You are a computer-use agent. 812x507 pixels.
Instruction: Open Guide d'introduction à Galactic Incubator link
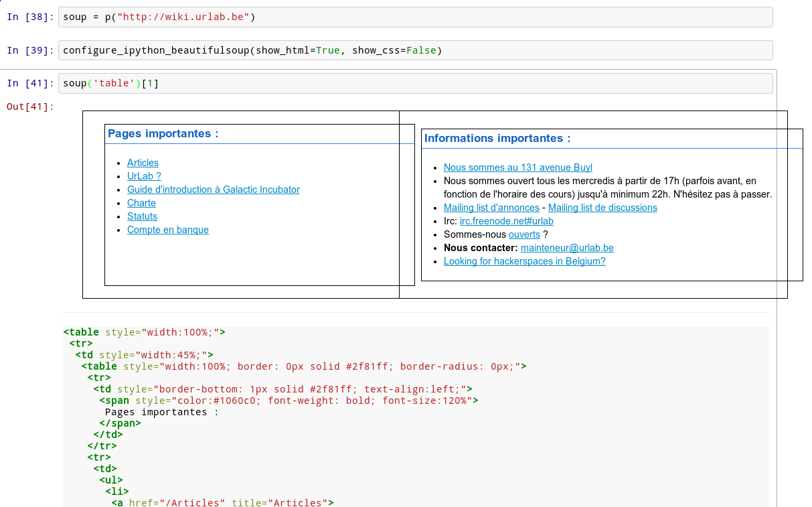(214, 190)
